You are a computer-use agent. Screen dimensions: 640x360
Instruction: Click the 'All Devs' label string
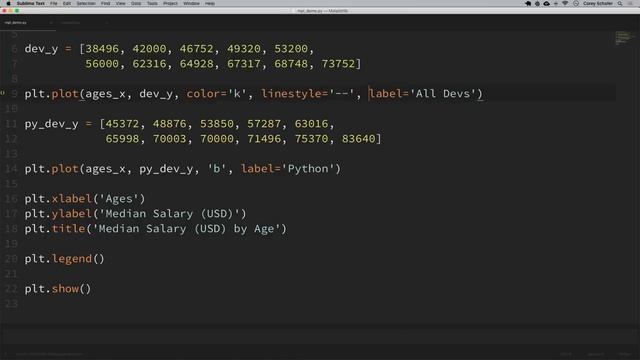point(443,94)
